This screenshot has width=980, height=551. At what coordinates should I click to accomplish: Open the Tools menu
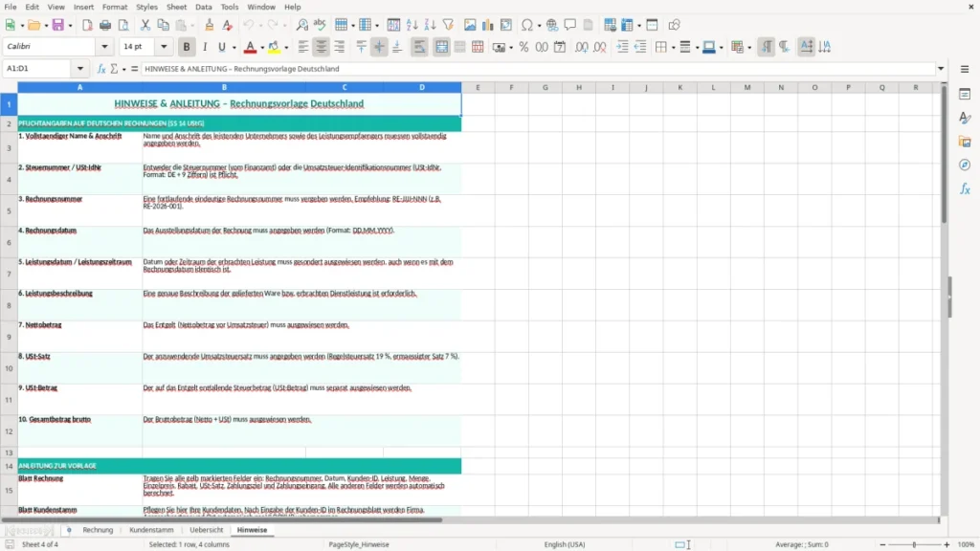(230, 7)
